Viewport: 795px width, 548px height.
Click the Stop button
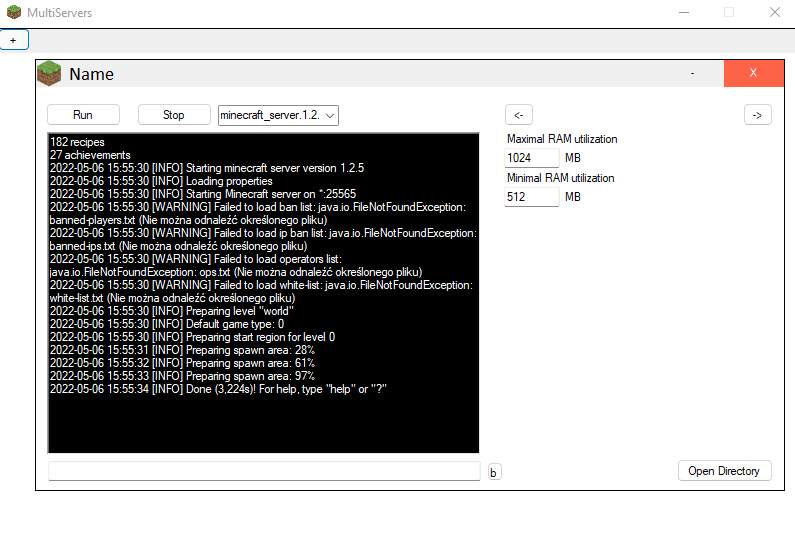point(174,115)
